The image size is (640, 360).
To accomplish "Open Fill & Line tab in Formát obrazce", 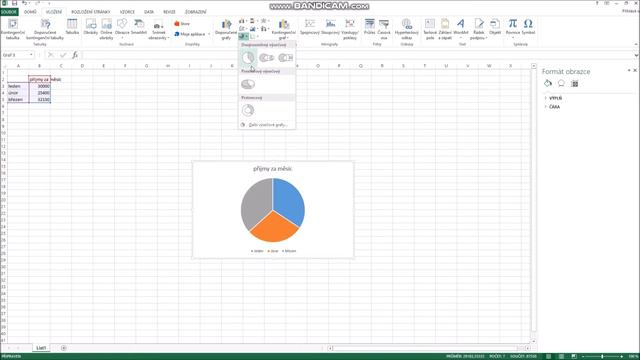I will pyautogui.click(x=548, y=84).
